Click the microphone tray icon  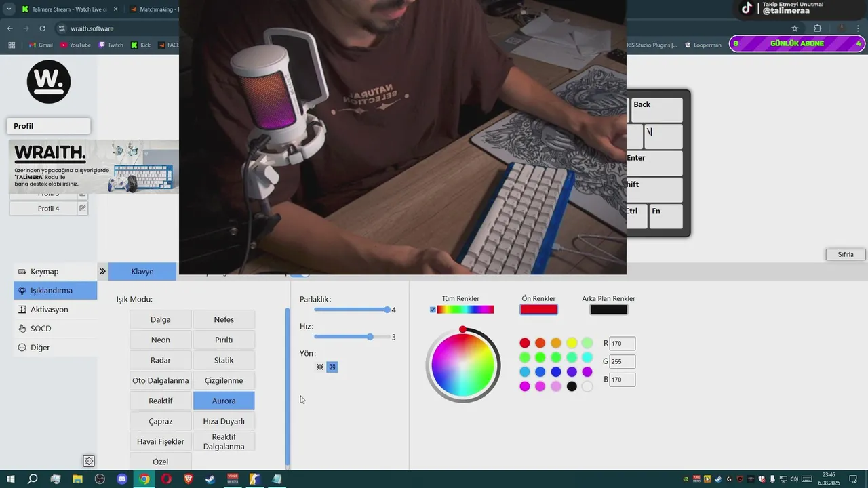(772, 479)
